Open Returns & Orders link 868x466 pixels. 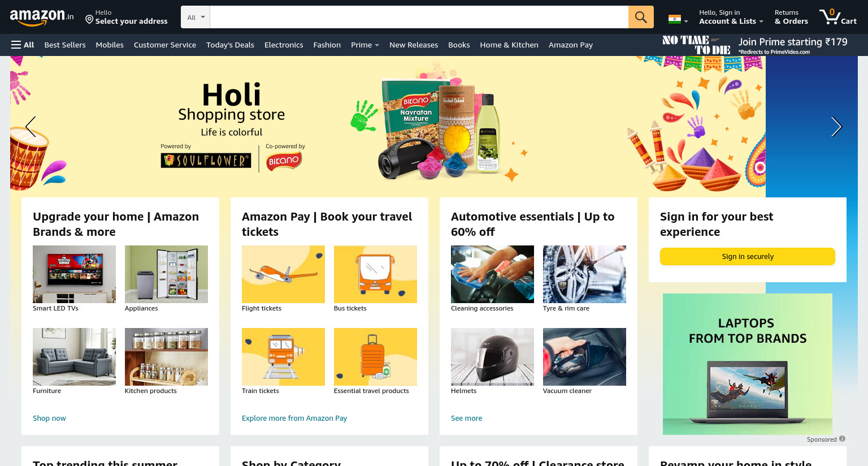pos(791,17)
